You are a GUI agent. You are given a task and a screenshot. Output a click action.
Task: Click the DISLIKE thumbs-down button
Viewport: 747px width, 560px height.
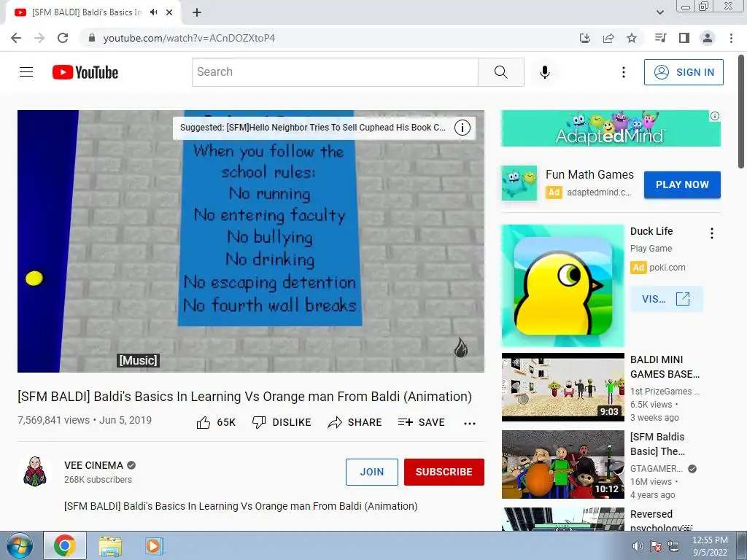[282, 422]
